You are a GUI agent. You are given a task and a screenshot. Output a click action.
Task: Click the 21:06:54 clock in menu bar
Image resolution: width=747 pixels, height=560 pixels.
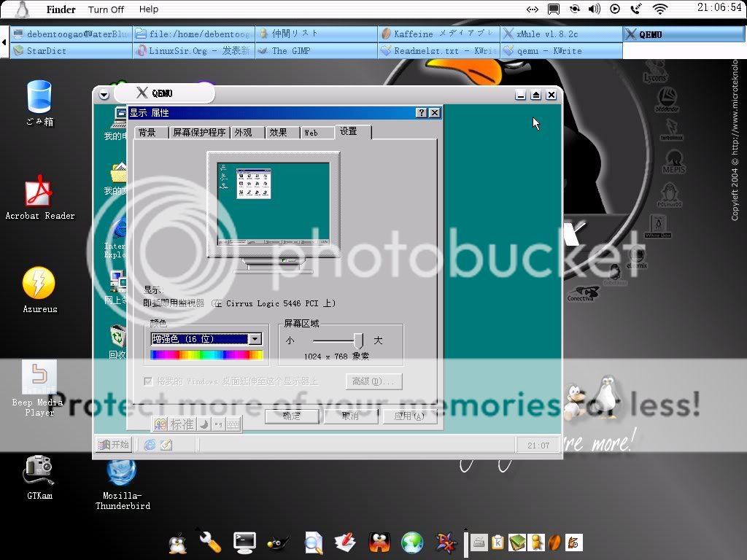[719, 7]
